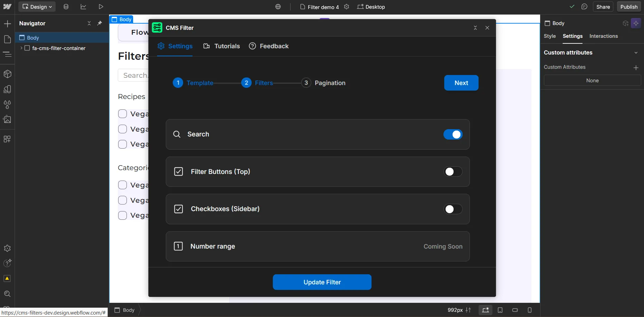Open the Help question mark icon
This screenshot has width=644, height=317.
7,263
